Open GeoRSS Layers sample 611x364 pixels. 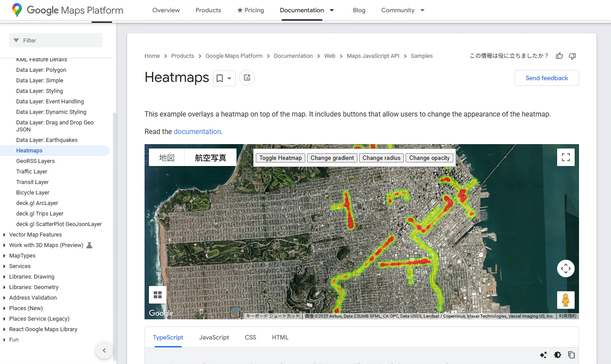click(x=35, y=161)
